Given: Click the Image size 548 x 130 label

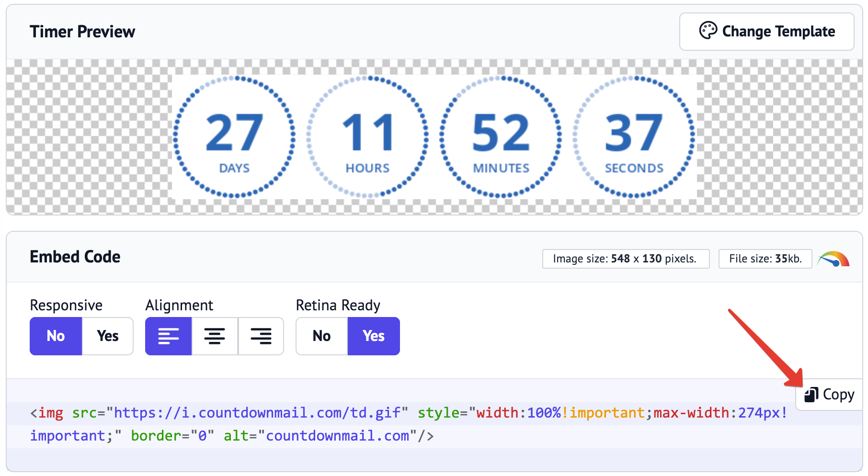Looking at the screenshot, I should point(626,259).
